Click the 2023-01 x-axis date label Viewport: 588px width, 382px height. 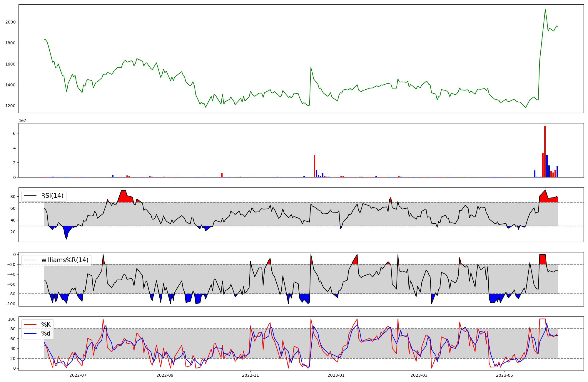pos(336,375)
